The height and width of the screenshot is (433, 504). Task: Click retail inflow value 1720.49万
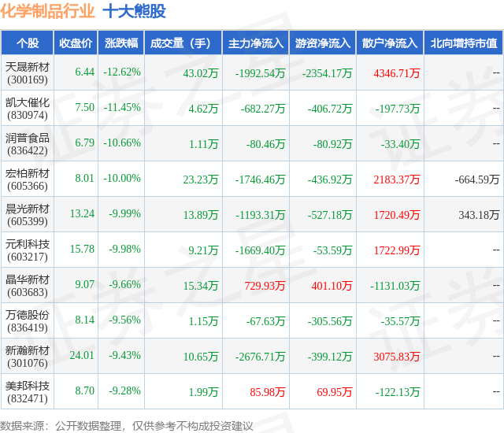pos(397,215)
